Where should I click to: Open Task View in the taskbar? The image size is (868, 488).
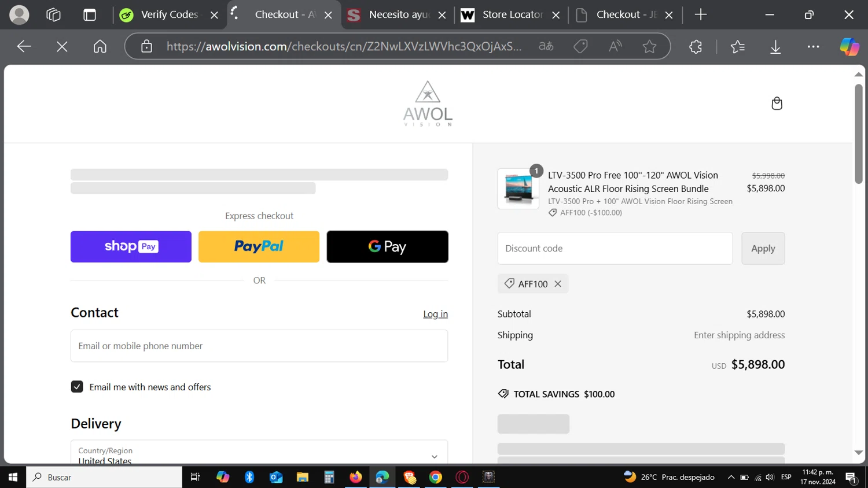pos(195,477)
